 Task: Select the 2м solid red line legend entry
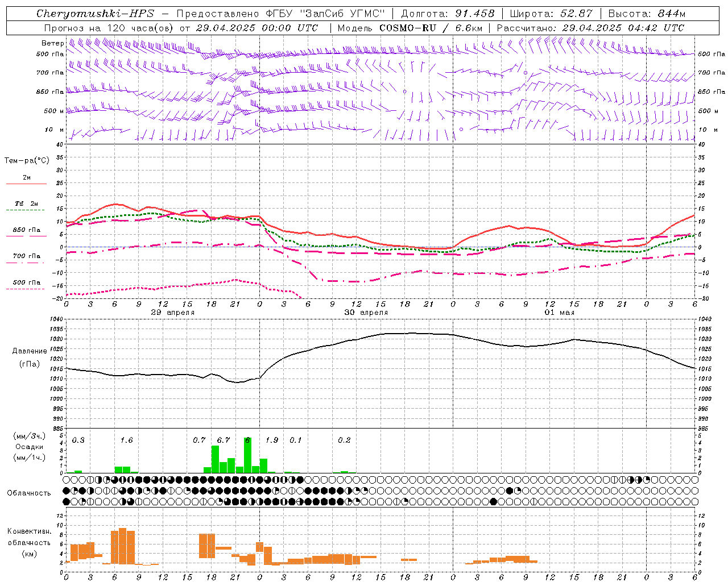click(27, 180)
